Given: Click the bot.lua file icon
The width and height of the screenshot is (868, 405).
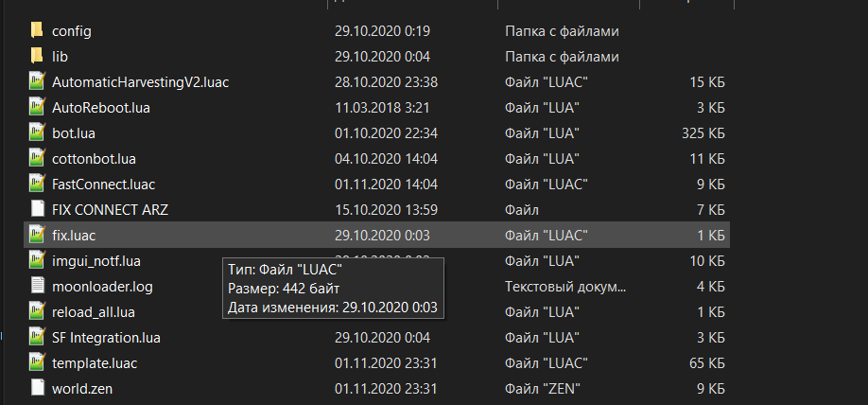Looking at the screenshot, I should tap(37, 132).
